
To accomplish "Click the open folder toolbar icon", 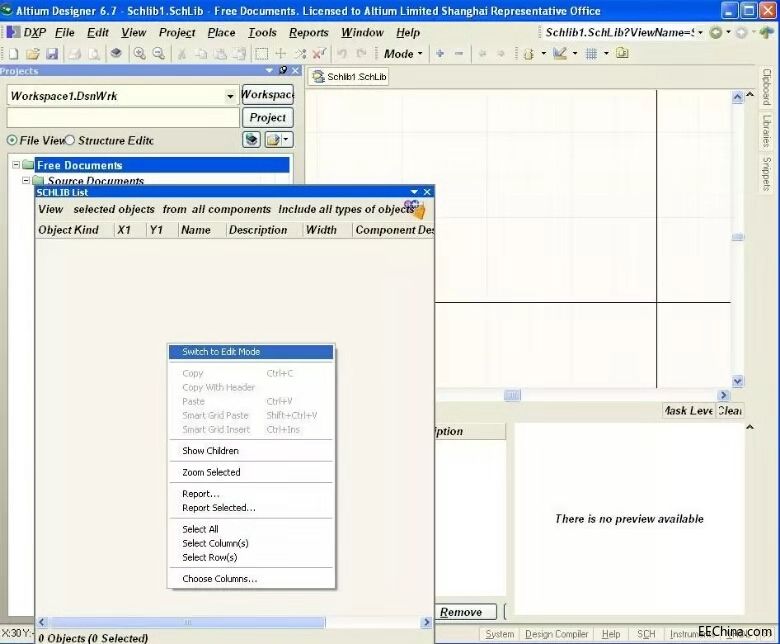I will coord(33,54).
